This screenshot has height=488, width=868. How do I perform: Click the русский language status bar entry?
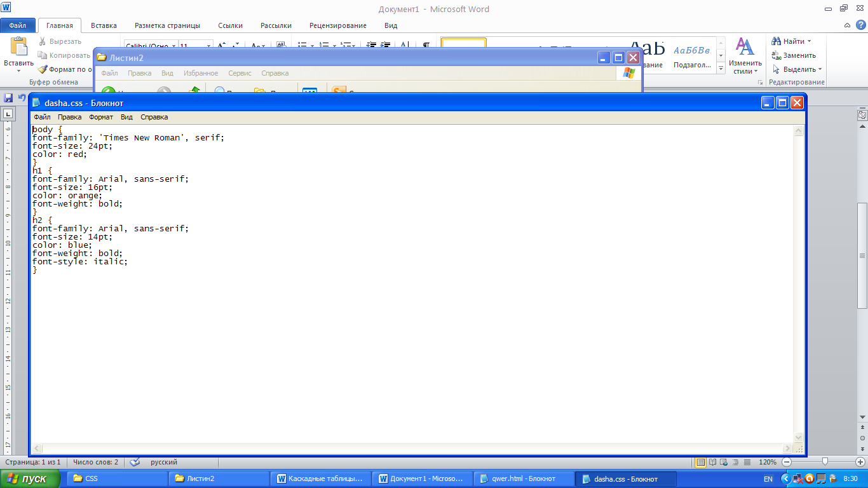pyautogui.click(x=164, y=462)
